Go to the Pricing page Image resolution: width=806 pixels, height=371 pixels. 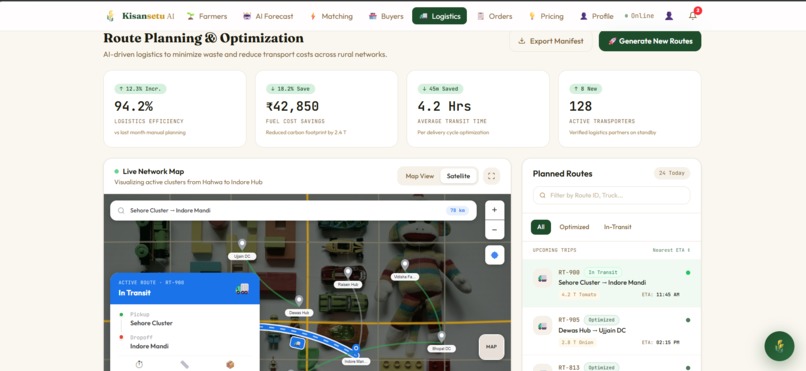coord(546,16)
